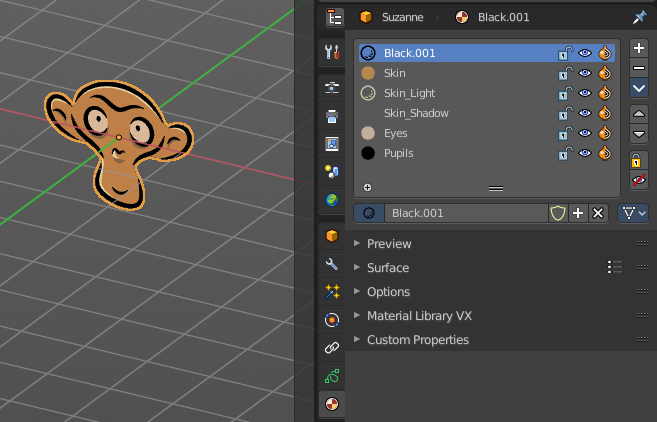Select the Skin_Shadow material slot

[486, 113]
